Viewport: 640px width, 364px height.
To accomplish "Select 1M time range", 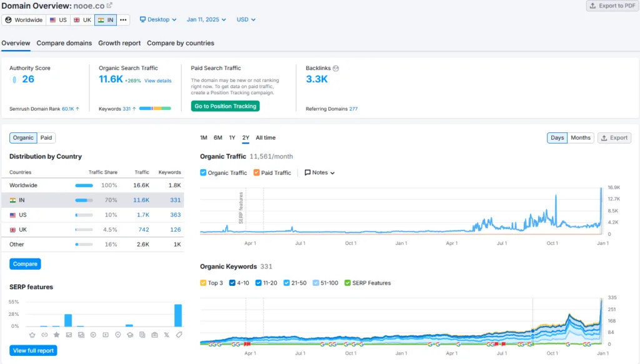I will click(x=204, y=138).
